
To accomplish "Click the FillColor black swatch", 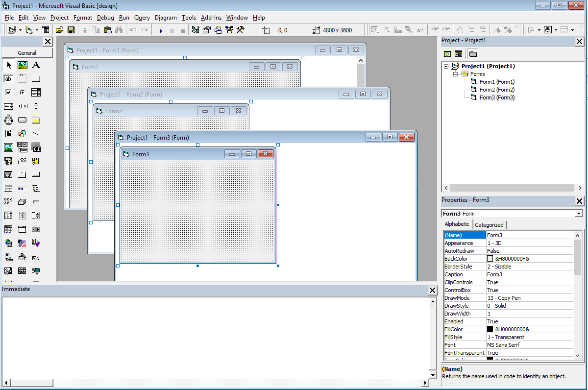I will coord(490,329).
